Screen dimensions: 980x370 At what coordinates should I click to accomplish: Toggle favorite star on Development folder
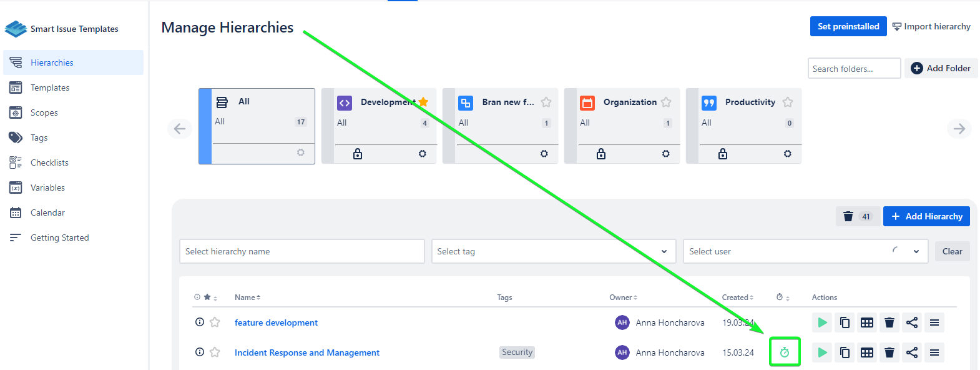click(x=424, y=102)
